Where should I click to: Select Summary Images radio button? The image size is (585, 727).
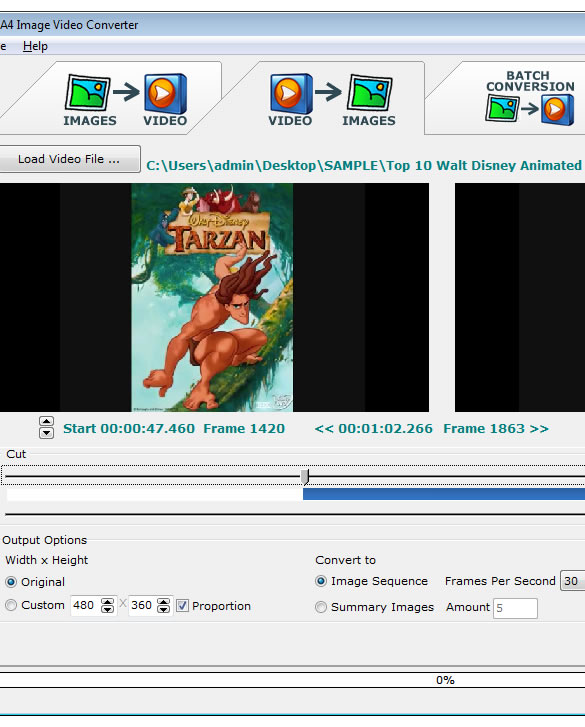pos(321,607)
